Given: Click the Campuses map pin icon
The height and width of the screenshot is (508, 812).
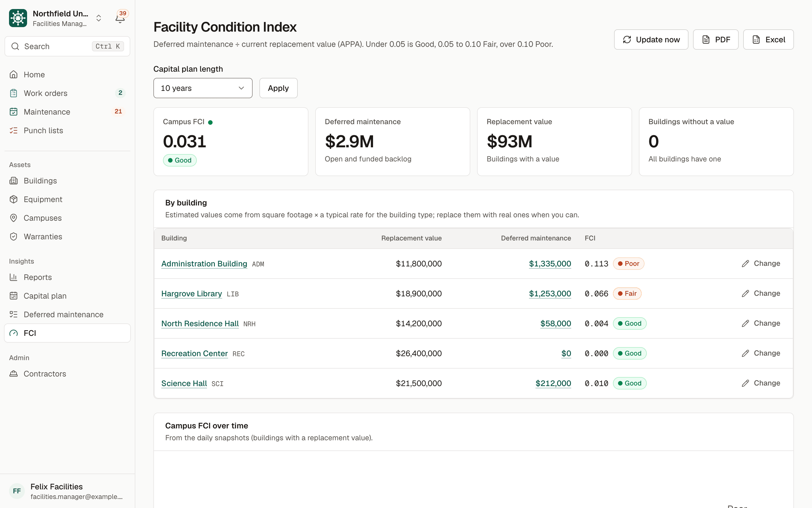Looking at the screenshot, I should point(14,218).
